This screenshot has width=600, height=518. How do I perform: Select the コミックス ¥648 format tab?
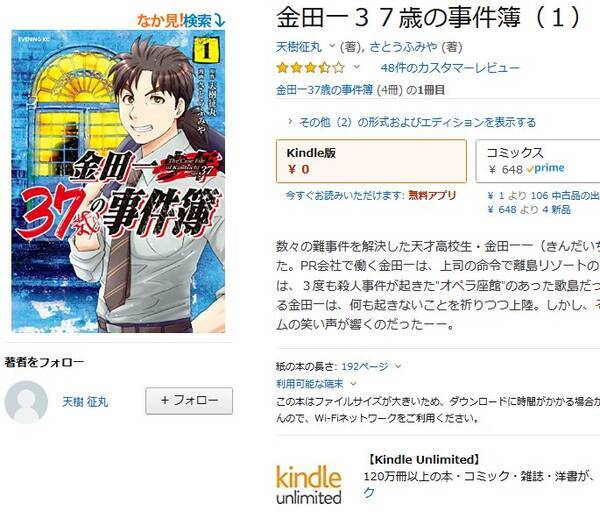pos(538,161)
